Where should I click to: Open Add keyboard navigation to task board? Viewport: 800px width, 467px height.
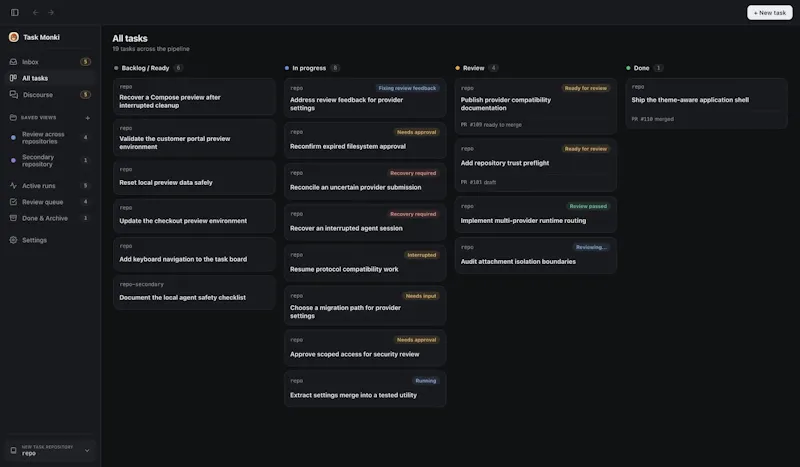point(194,254)
